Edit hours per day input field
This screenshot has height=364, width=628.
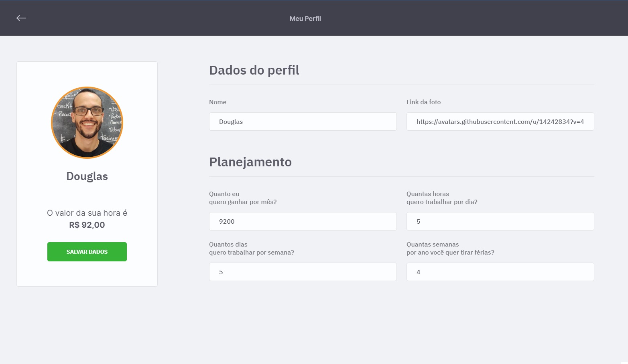coord(500,221)
